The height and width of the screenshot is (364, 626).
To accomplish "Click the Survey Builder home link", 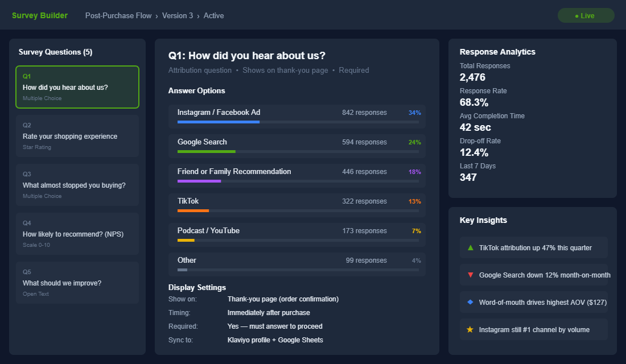I will pyautogui.click(x=39, y=15).
